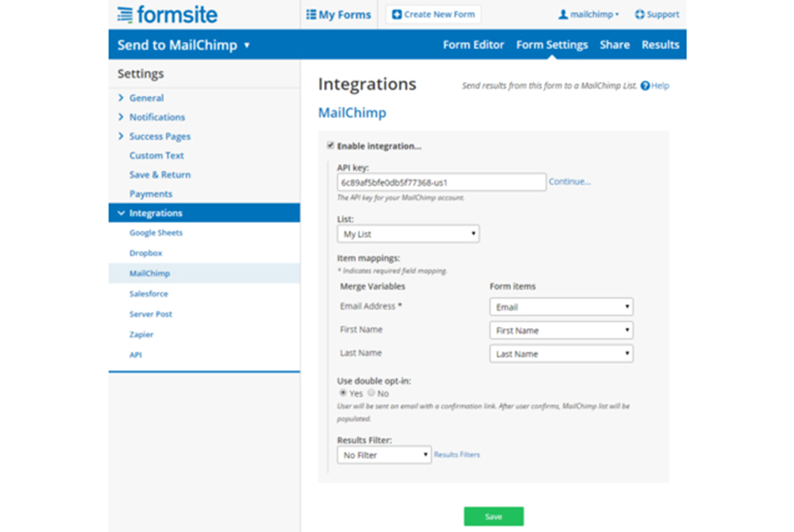794x532 pixels.
Task: Open the Results tab
Action: click(660, 44)
